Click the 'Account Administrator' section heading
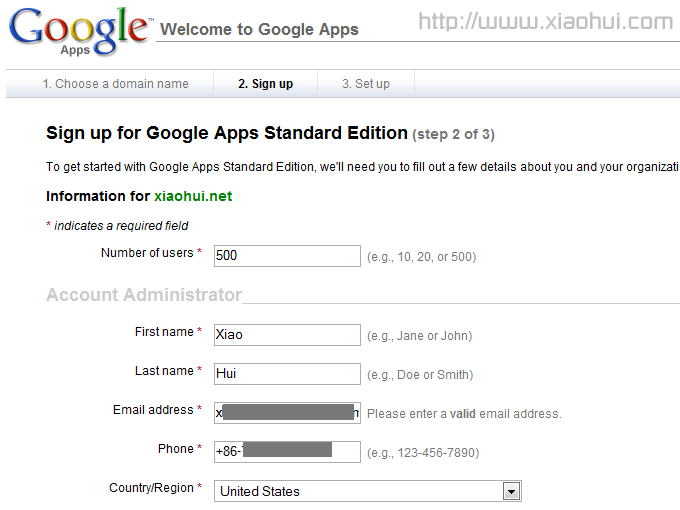This screenshot has height=510, width=680. [144, 295]
